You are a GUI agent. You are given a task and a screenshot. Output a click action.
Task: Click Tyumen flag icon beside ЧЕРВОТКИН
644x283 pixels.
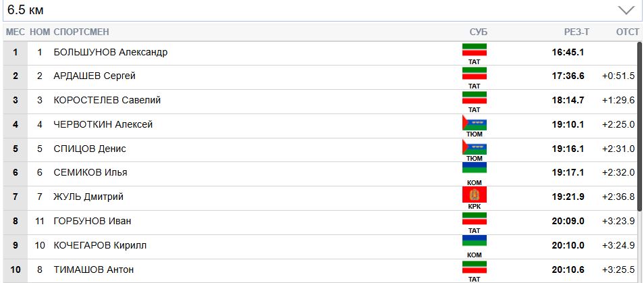[x=474, y=123]
